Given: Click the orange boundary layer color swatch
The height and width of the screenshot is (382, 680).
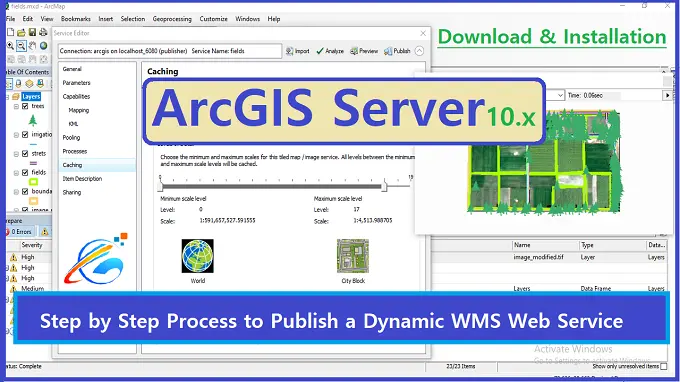Looking at the screenshot, I should point(33,201).
